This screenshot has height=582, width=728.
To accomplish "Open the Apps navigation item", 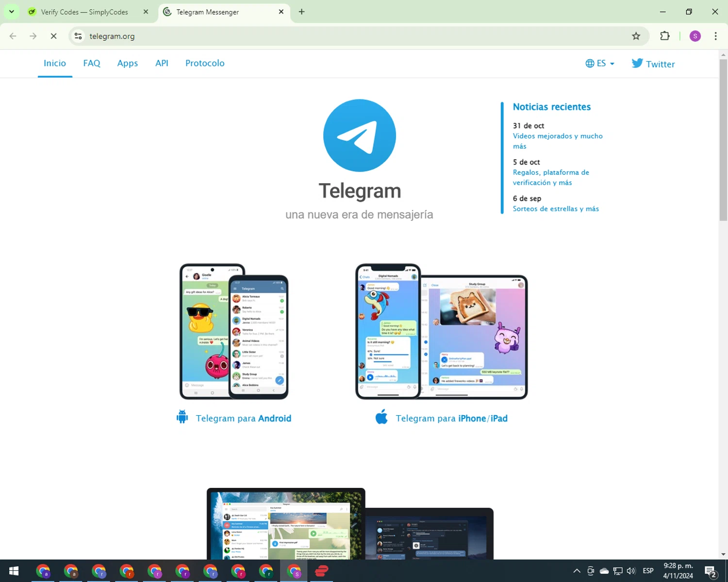I will tap(128, 63).
